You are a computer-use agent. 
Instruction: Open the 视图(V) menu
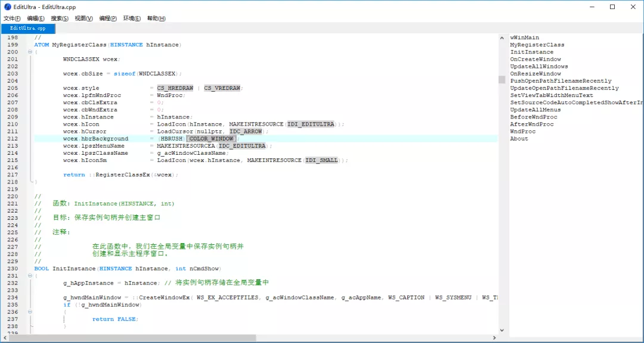[x=83, y=18]
